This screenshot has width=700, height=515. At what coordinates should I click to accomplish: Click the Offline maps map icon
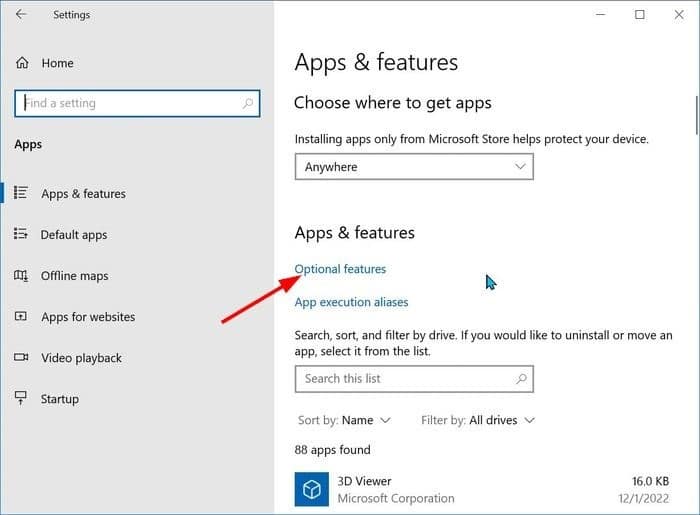[x=21, y=275]
